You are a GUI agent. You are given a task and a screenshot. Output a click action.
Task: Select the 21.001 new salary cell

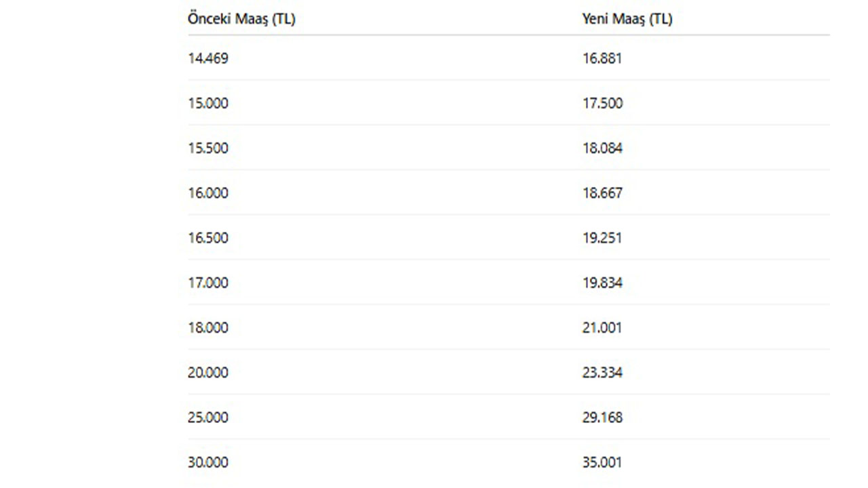602,327
